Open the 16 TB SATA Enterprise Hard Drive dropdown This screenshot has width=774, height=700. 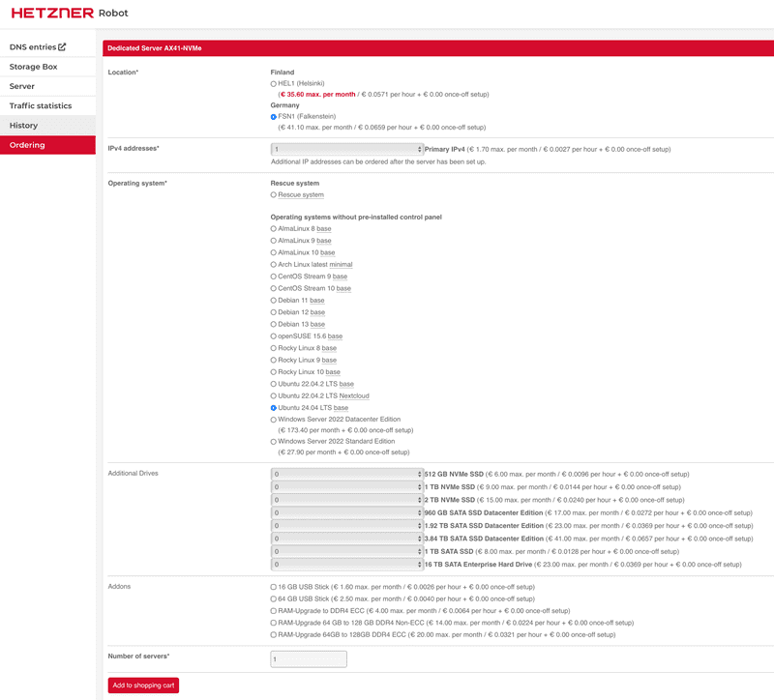pos(346,564)
